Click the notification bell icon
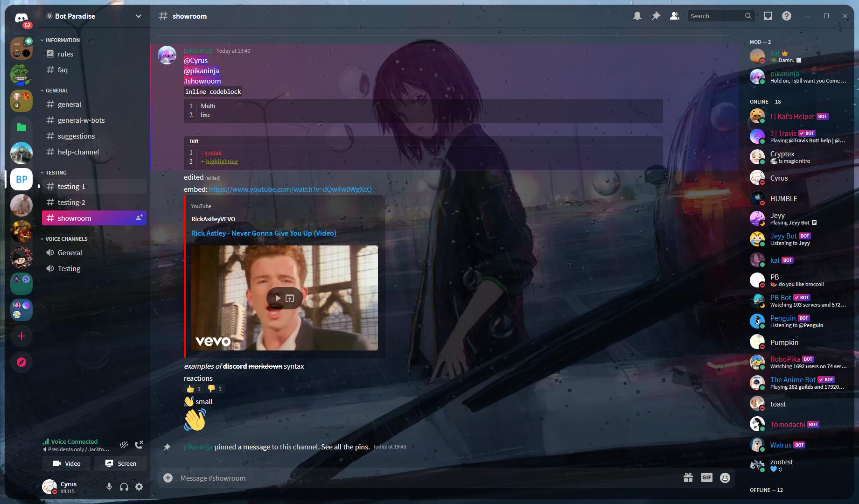Viewport: 859px width, 504px height. click(x=637, y=15)
